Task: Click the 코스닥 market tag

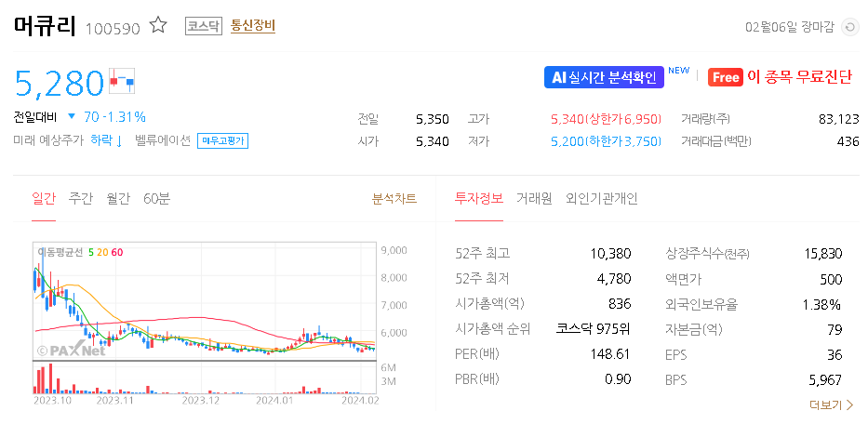Action: coord(203,26)
